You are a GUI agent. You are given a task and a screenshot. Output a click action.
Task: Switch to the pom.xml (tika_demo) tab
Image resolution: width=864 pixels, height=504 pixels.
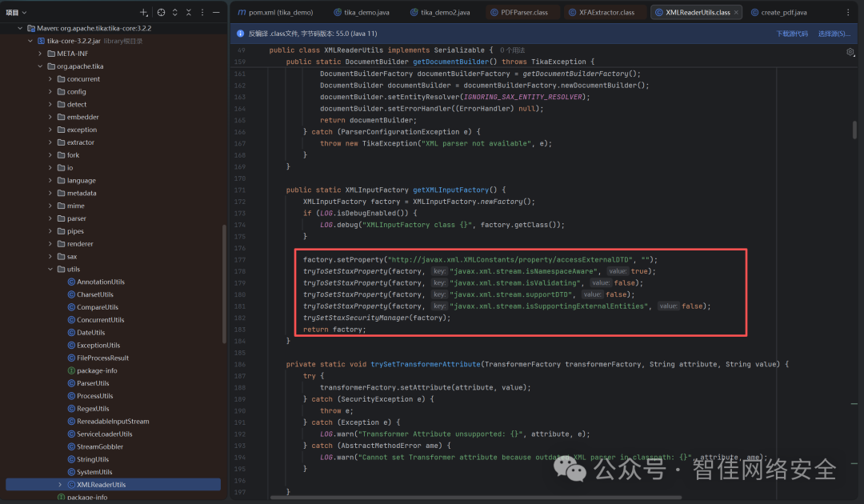click(x=279, y=13)
